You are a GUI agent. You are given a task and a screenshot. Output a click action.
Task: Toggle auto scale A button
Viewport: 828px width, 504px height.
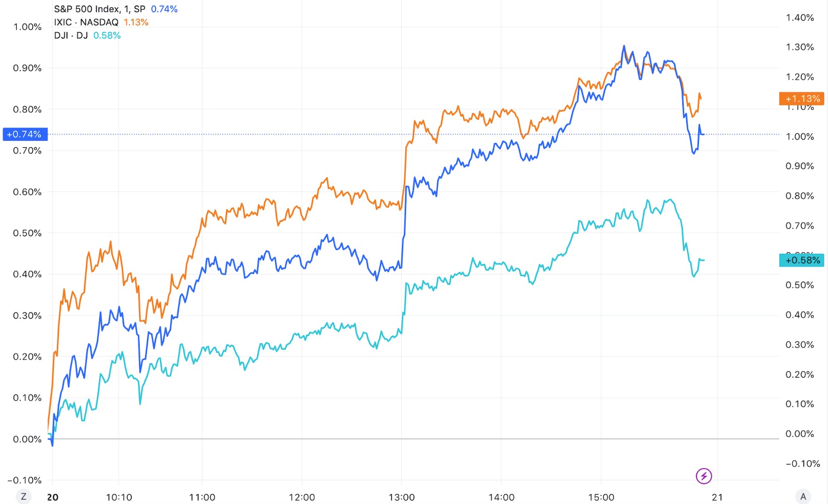point(803,496)
